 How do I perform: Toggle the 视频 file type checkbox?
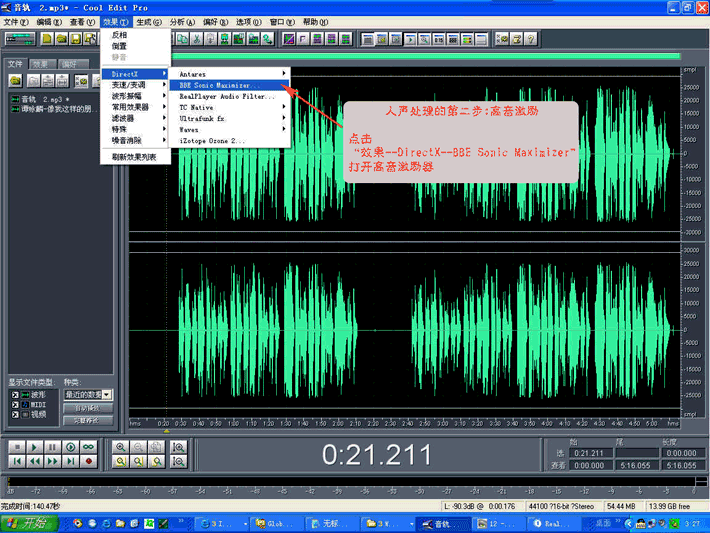point(14,413)
